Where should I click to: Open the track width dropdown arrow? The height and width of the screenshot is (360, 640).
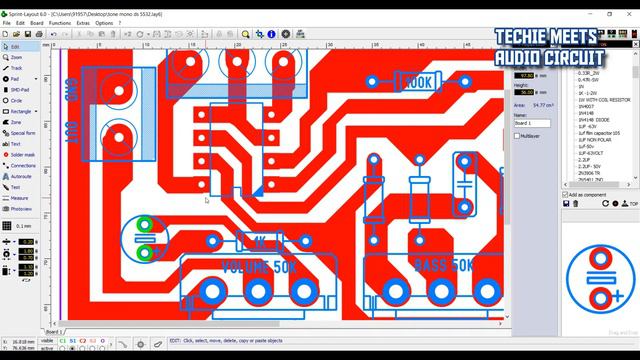[x=14, y=242]
